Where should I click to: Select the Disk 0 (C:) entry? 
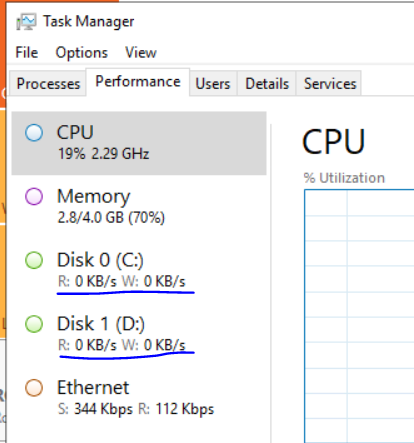coord(139,270)
